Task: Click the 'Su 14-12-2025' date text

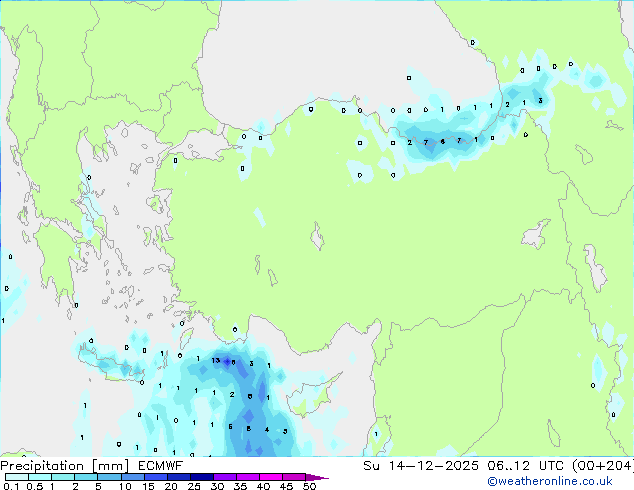Action: coord(421,466)
